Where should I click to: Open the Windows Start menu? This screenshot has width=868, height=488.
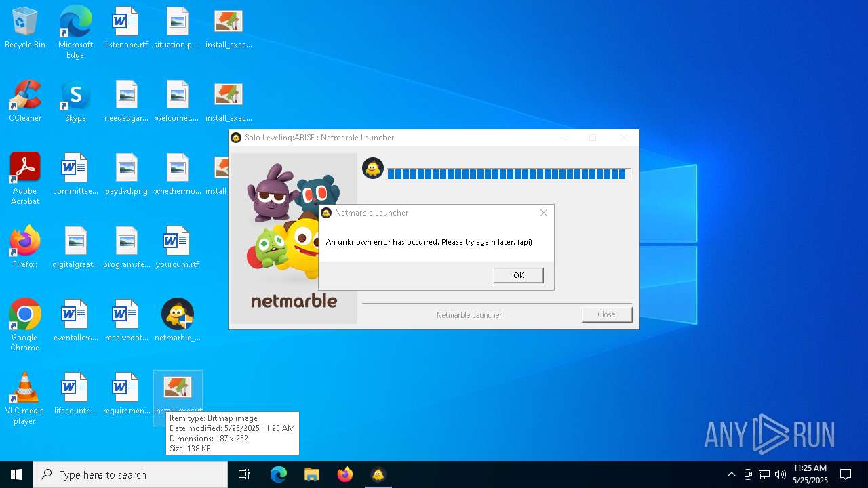click(x=16, y=474)
